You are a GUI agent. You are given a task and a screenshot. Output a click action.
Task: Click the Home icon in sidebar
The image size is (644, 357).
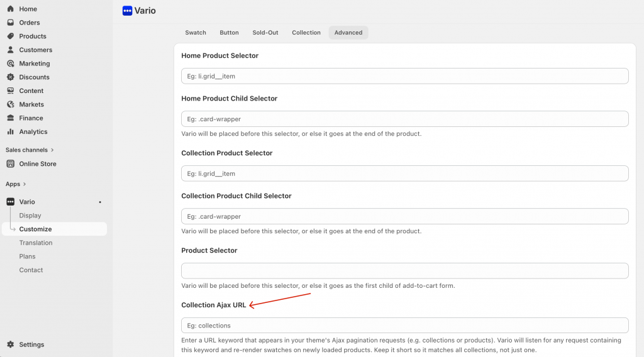click(10, 9)
